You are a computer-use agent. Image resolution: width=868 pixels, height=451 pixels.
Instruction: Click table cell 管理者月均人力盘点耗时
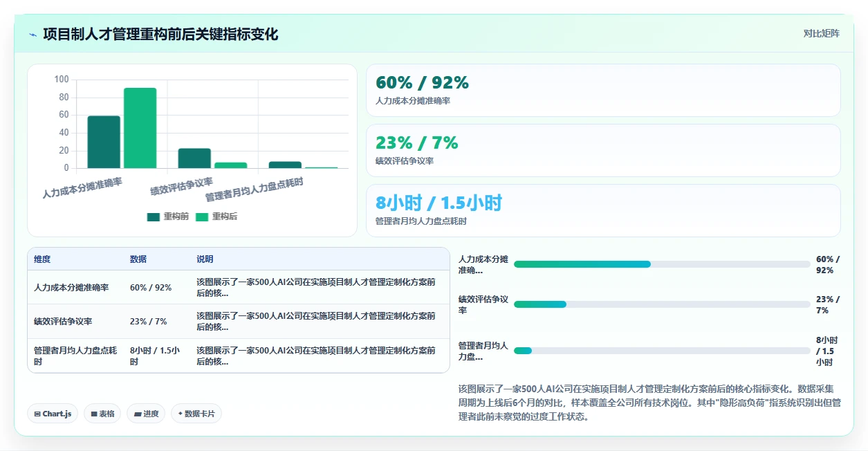tap(75, 356)
